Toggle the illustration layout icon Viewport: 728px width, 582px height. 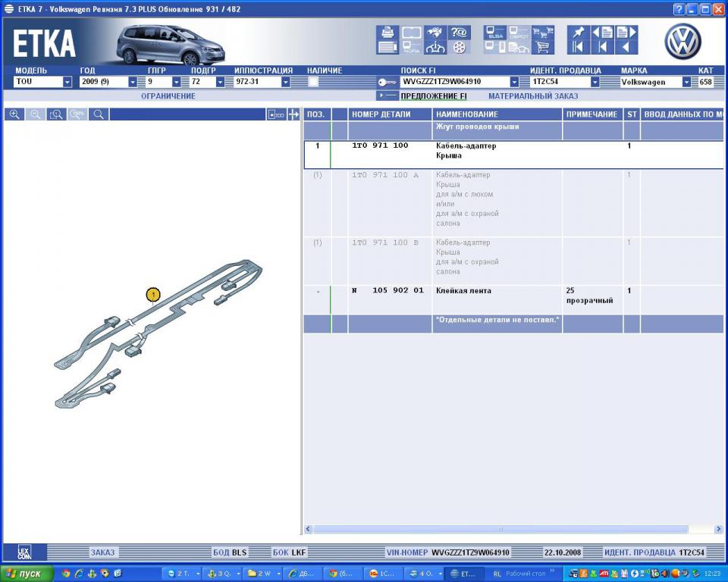click(276, 114)
